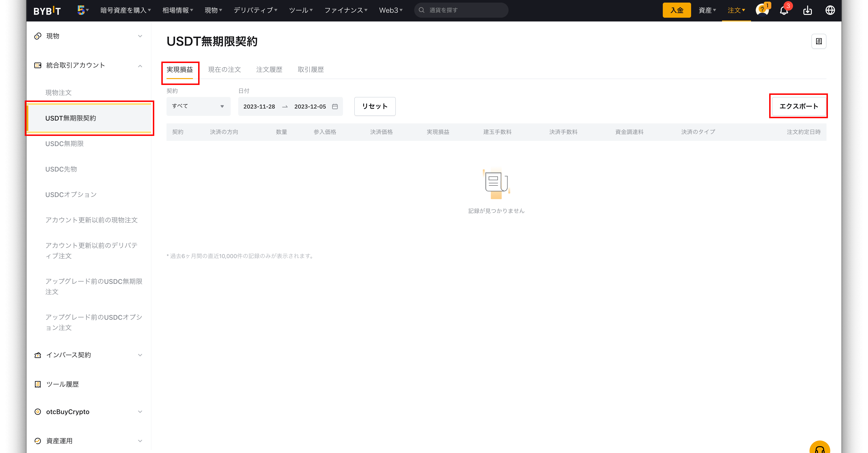868x453 pixels.
Task: Open USDC無期限 in the sidebar
Action: (x=64, y=144)
